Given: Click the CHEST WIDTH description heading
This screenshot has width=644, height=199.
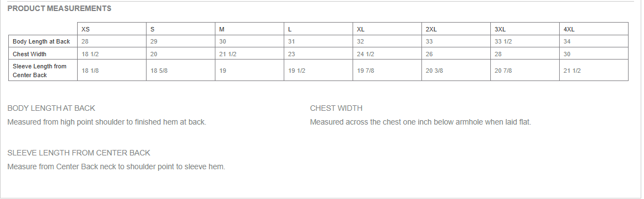Looking at the screenshot, I should point(337,108).
